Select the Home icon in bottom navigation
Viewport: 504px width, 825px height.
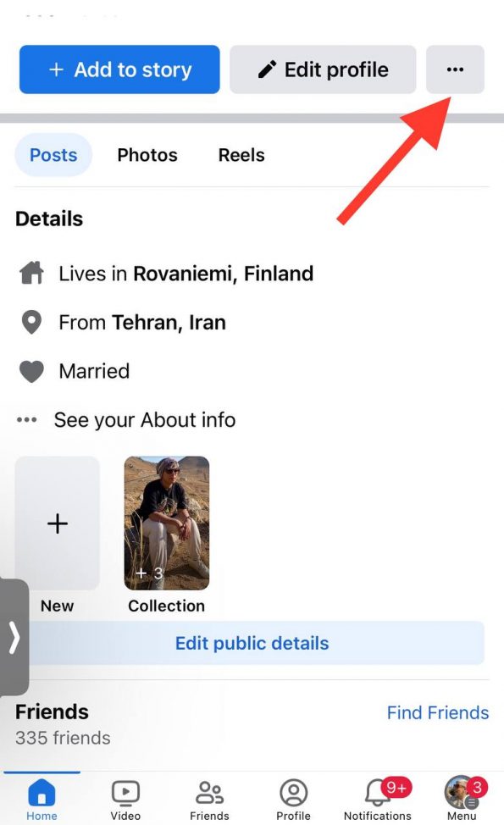tap(42, 796)
